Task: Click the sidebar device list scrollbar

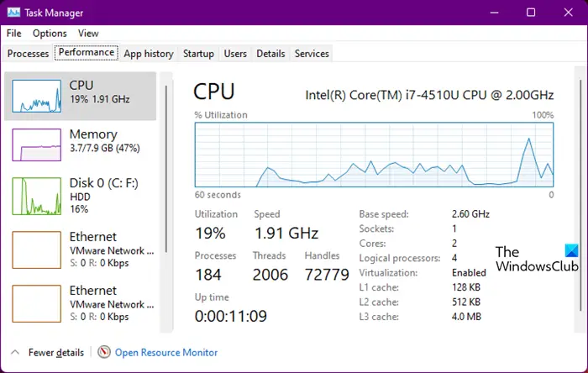Action: 166,168
